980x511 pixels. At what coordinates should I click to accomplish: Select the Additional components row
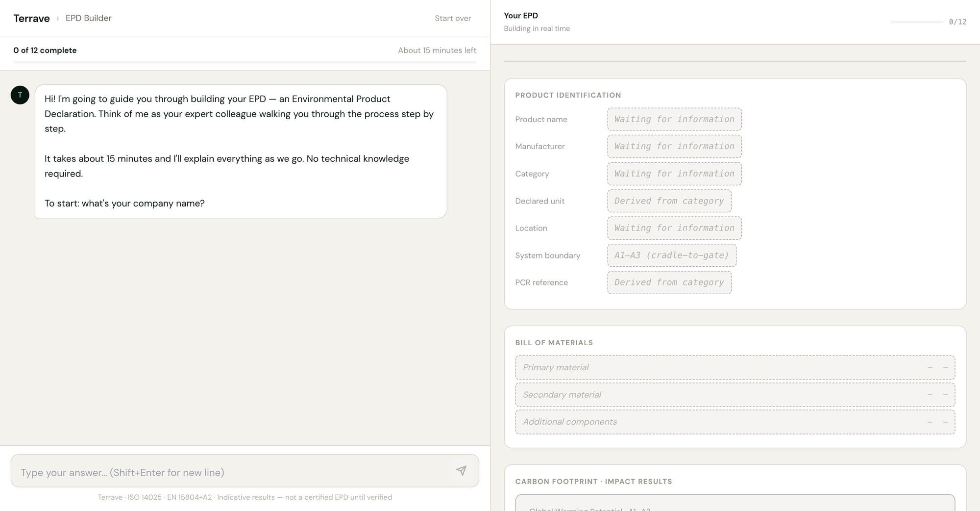(x=735, y=422)
